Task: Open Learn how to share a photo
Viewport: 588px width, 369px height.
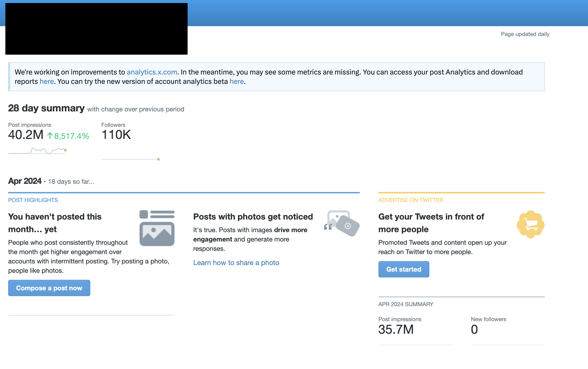Action: [236, 263]
